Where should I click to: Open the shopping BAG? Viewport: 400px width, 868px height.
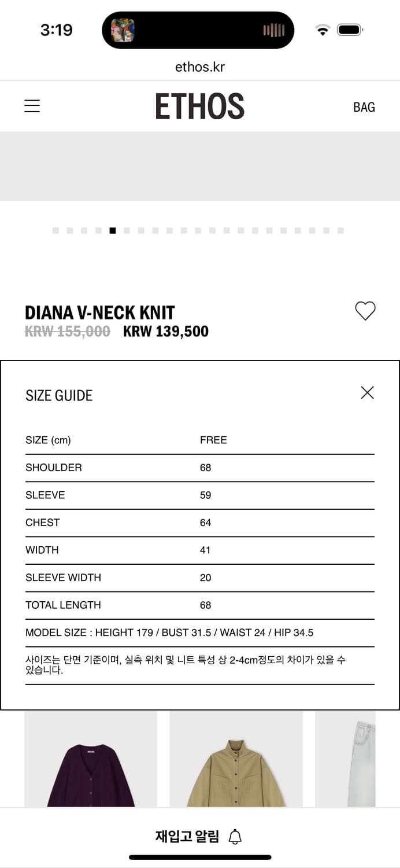364,107
